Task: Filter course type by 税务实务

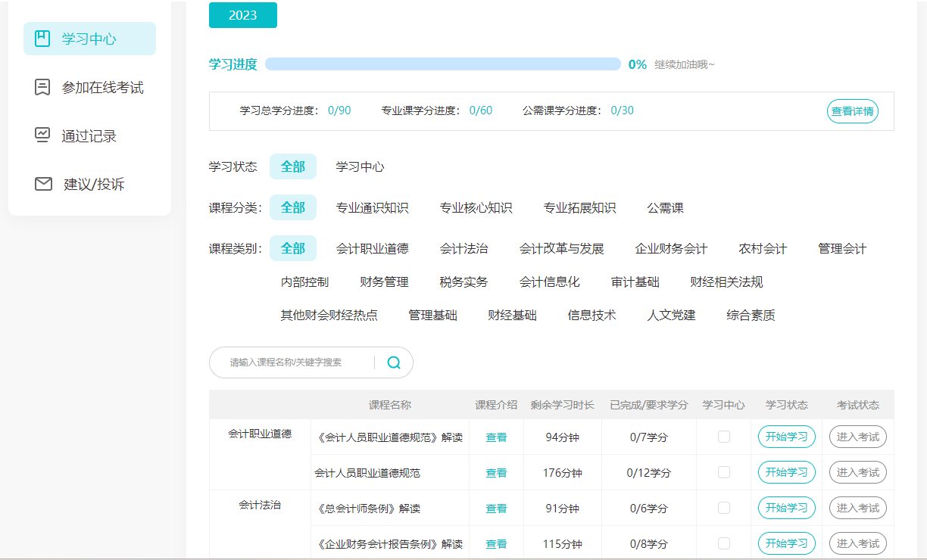Action: coord(463,282)
